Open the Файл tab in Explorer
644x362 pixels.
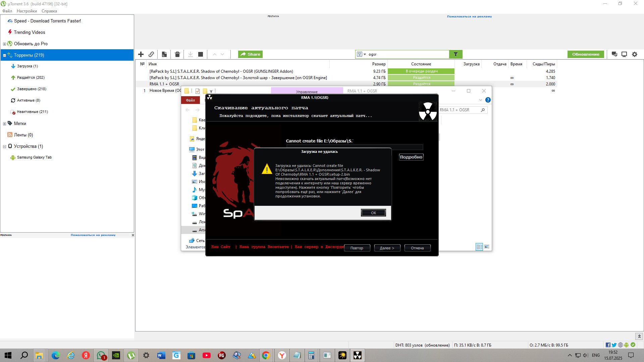point(190,100)
